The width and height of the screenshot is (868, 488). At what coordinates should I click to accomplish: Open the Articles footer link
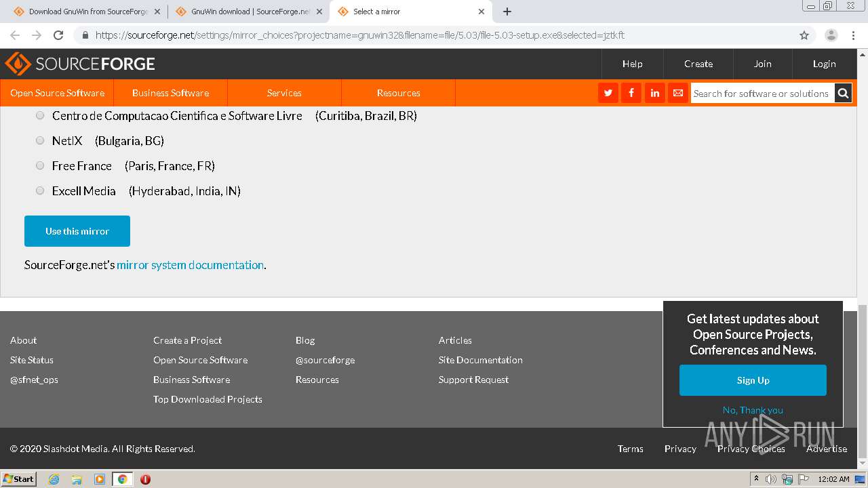[x=455, y=340]
